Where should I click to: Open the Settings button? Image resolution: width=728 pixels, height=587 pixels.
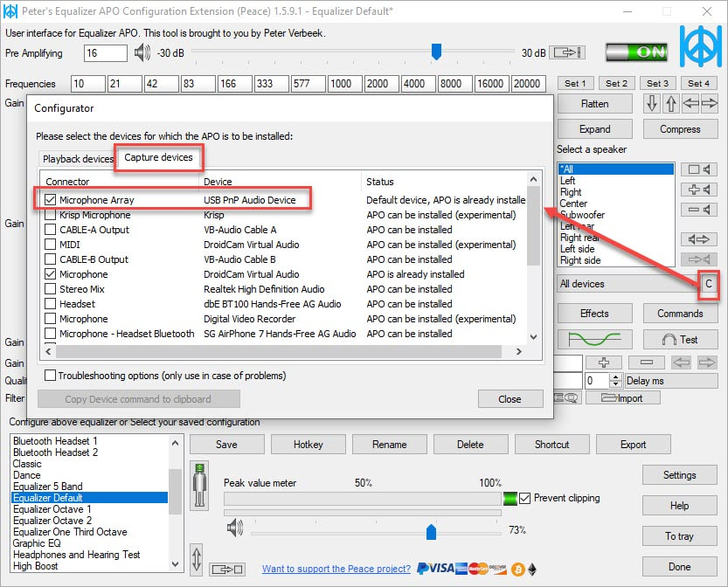pyautogui.click(x=680, y=475)
